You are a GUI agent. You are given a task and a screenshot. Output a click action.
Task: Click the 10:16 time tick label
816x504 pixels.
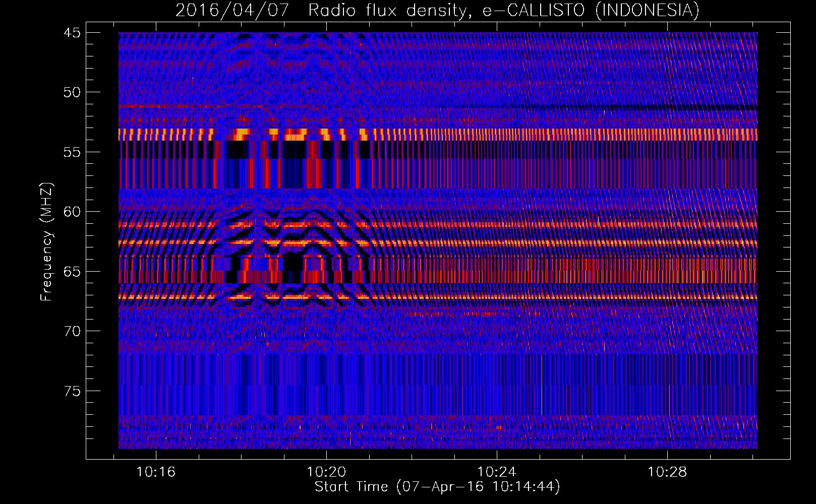coord(156,472)
